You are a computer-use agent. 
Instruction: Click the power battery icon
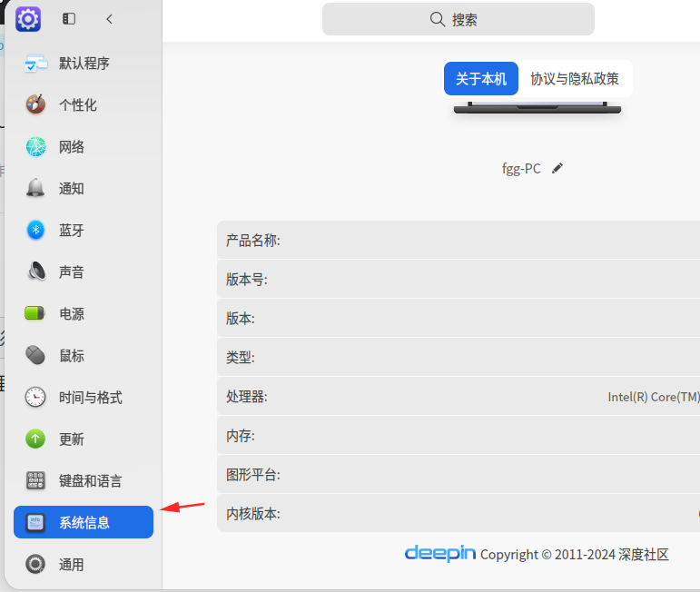click(x=35, y=313)
